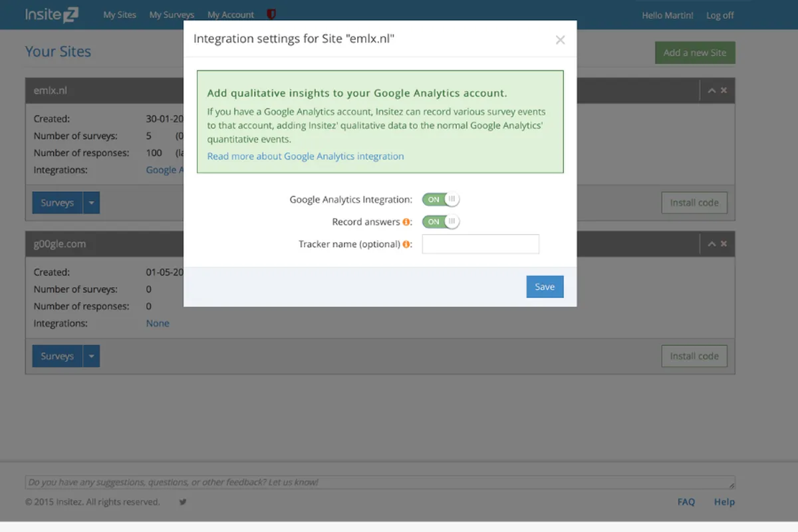This screenshot has height=532, width=798.
Task: Collapse the g00gle.com site panel
Action: 712,244
